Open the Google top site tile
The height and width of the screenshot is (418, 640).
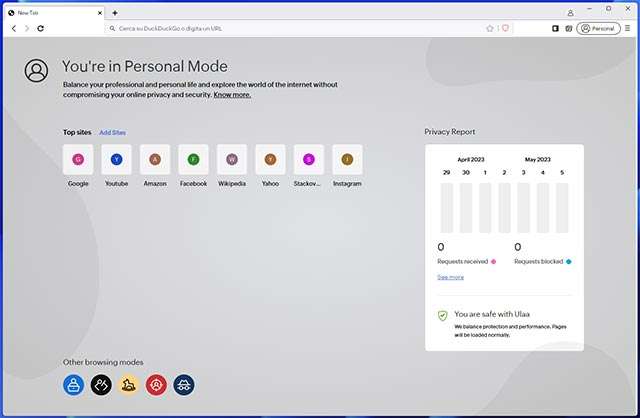click(x=78, y=159)
